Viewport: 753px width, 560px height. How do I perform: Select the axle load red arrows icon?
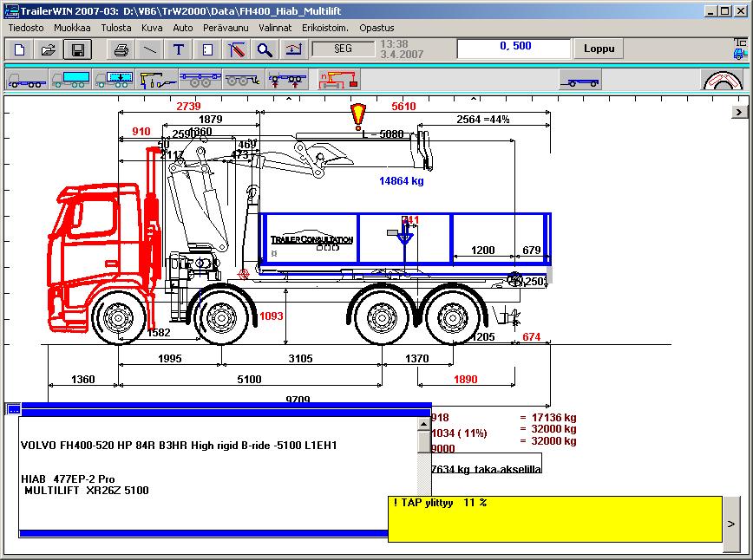pos(287,80)
